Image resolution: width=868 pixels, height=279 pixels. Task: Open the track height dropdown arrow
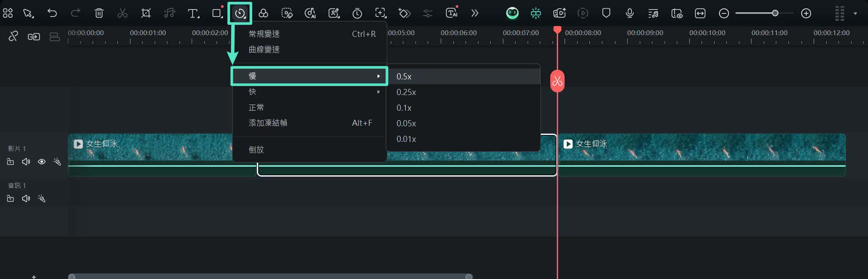[855, 13]
